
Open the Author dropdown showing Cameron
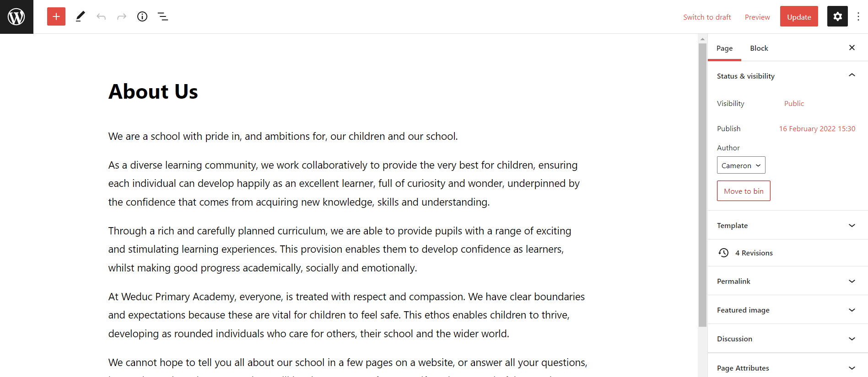tap(741, 165)
